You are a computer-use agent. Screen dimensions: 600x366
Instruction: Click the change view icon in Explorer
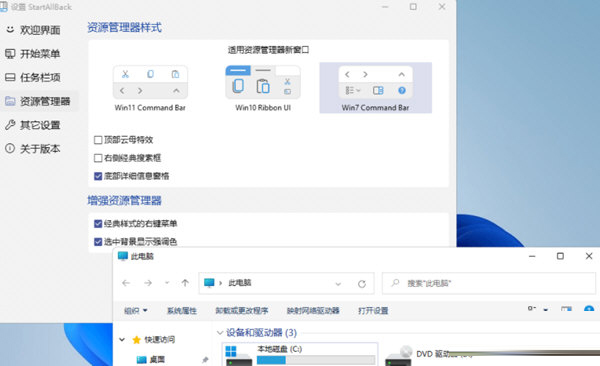532,309
